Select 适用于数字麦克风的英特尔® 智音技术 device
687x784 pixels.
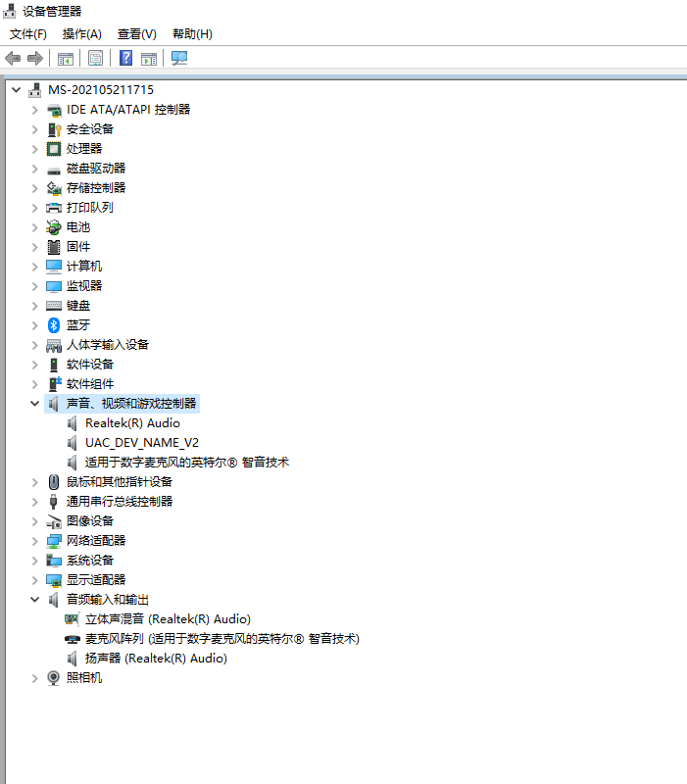click(187, 463)
